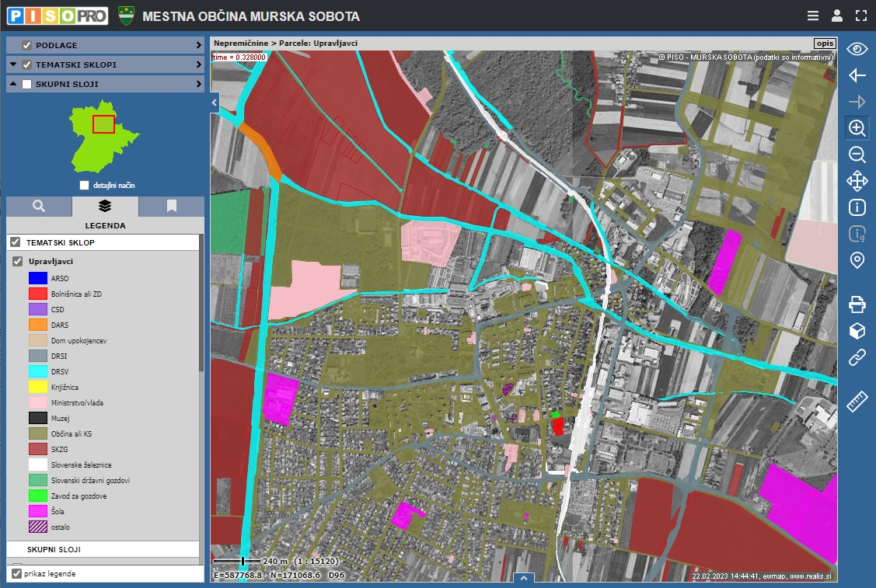The height and width of the screenshot is (588, 876).
Task: Collapse the left side panel
Action: pyautogui.click(x=215, y=102)
